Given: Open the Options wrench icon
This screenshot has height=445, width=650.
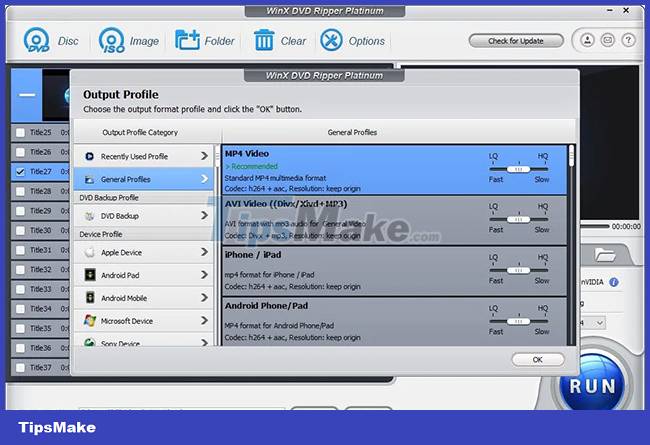Looking at the screenshot, I should pyautogui.click(x=331, y=40).
